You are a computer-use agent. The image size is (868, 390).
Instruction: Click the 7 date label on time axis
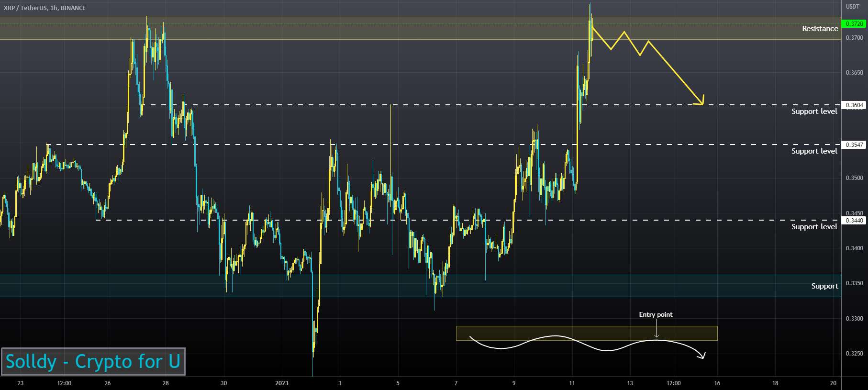point(456,383)
